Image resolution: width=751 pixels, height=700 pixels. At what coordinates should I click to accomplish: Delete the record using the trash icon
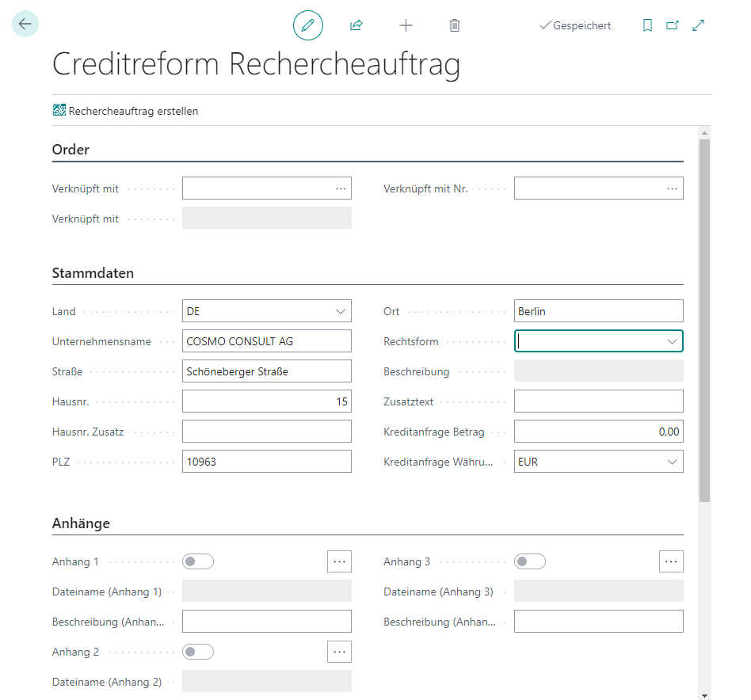454,25
